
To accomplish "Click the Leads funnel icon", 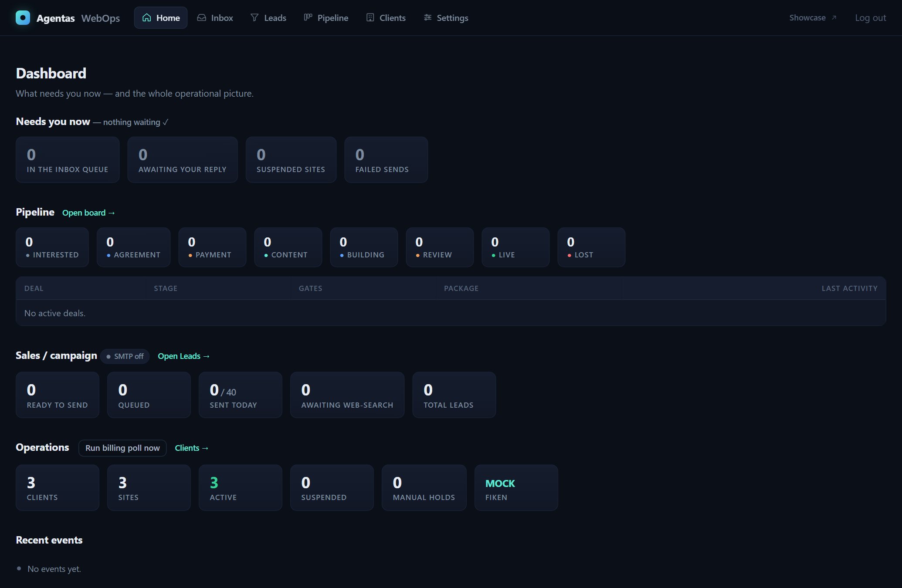I will pos(254,17).
